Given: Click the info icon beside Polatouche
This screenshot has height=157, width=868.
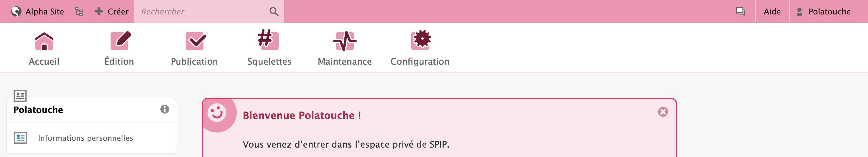Looking at the screenshot, I should click(165, 109).
